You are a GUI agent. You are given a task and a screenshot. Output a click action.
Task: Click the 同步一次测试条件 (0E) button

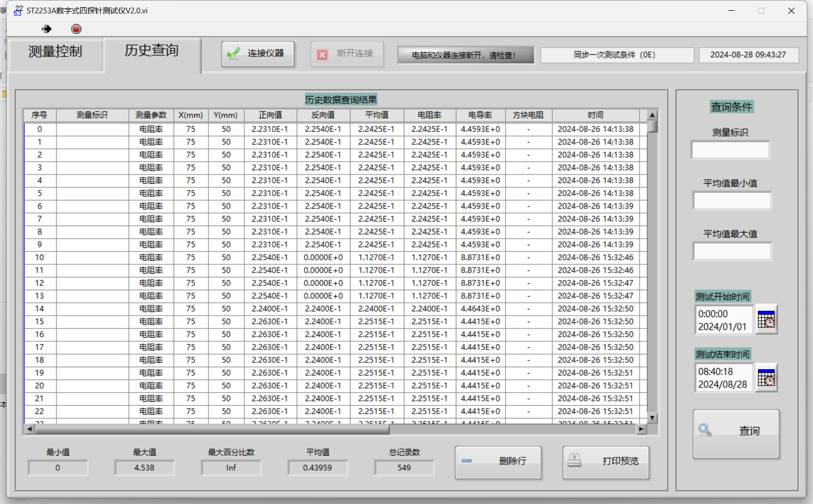coord(616,55)
